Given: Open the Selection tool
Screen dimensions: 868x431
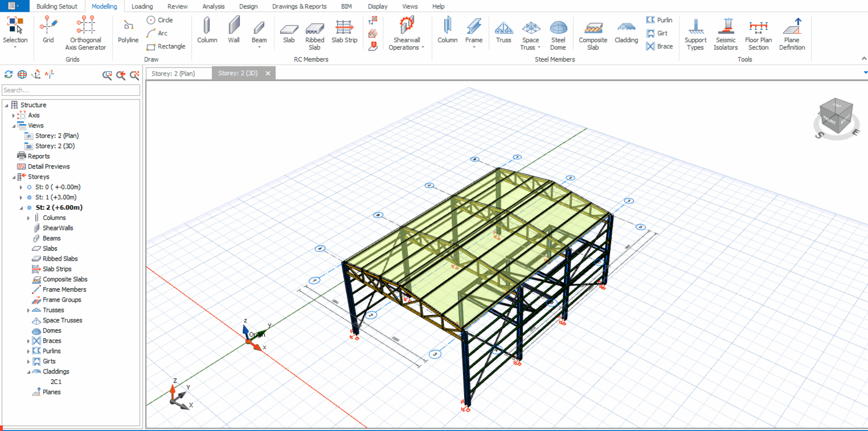Looking at the screenshot, I should point(15,29).
